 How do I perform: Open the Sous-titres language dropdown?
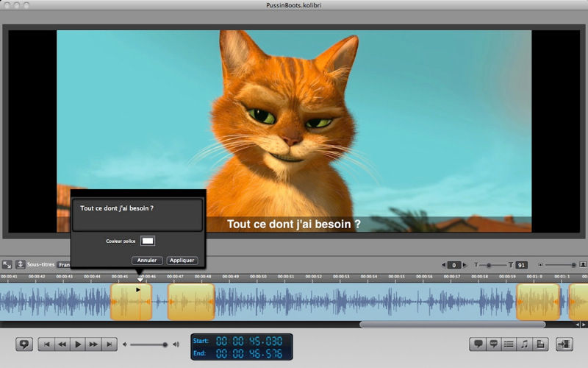click(64, 265)
